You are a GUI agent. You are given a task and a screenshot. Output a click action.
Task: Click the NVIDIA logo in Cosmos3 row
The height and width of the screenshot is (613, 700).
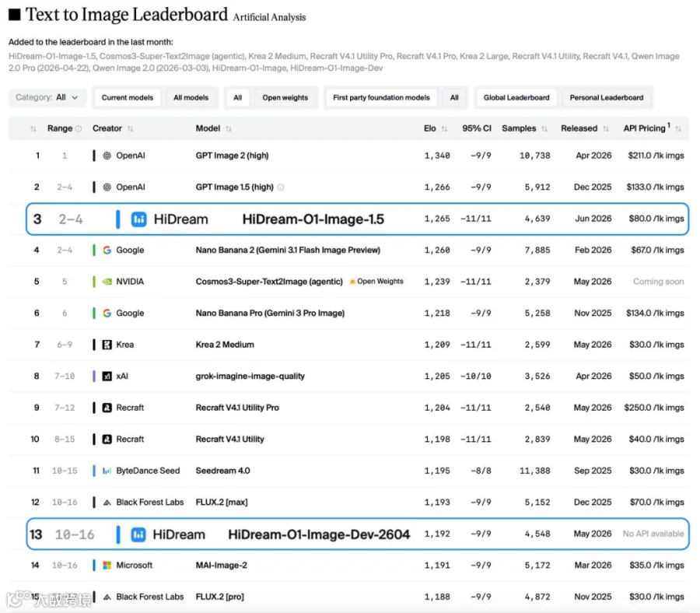107,282
